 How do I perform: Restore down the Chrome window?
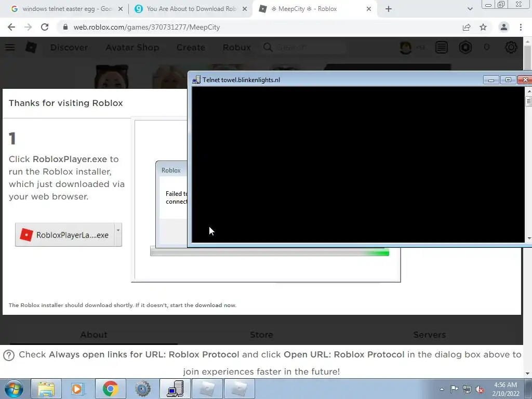501,4
